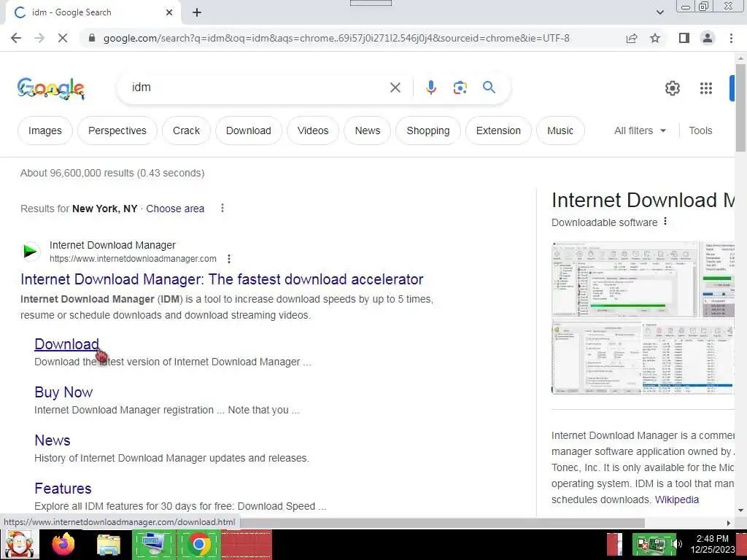
Task: Filter results by Images
Action: point(45,131)
